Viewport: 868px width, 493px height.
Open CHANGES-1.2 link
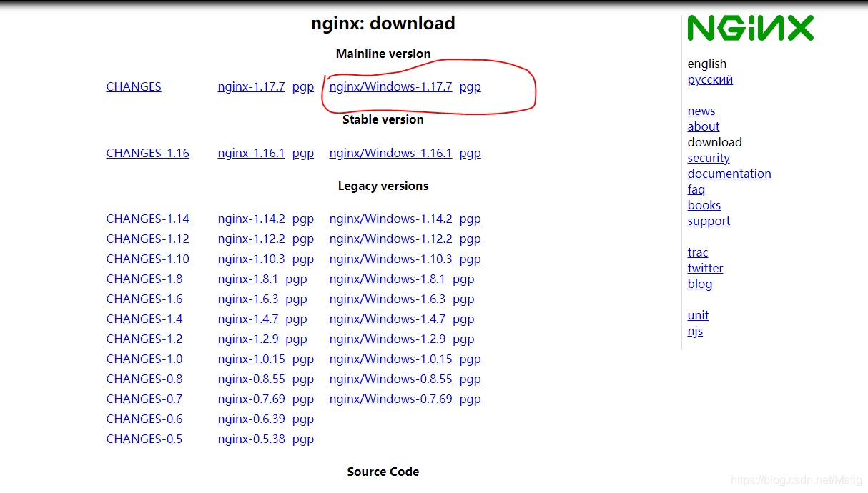[144, 339]
